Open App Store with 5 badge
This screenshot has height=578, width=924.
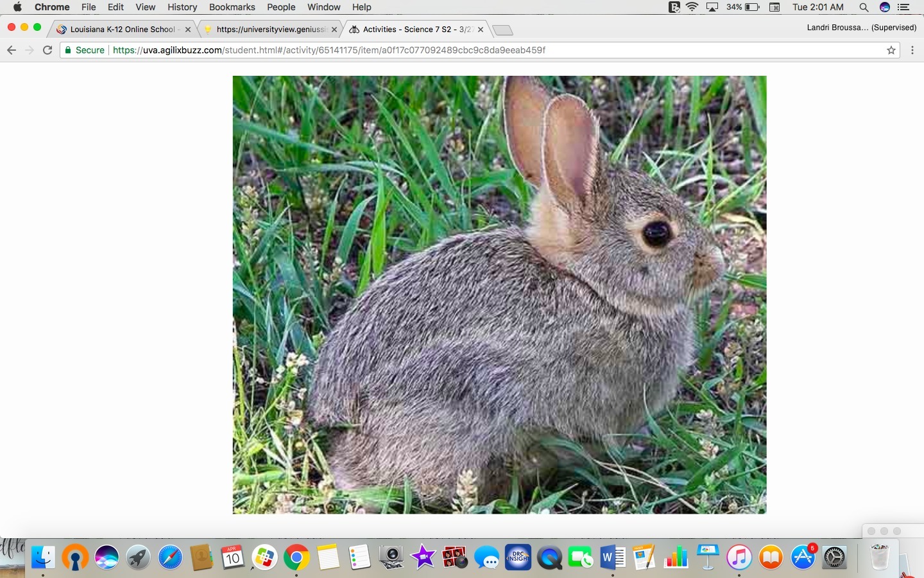[x=803, y=557]
